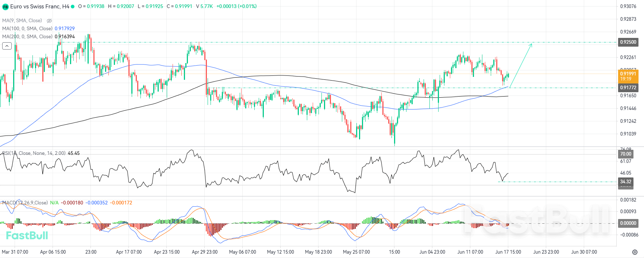Click the FB symbol logo icon

point(5,7)
